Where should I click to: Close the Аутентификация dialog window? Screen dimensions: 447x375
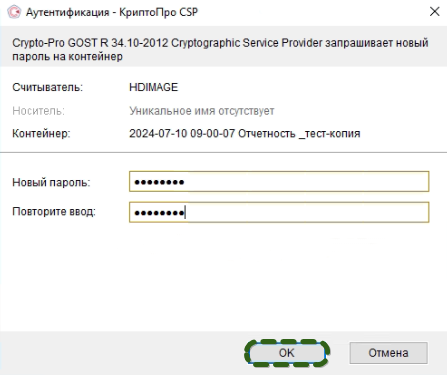click(x=435, y=12)
